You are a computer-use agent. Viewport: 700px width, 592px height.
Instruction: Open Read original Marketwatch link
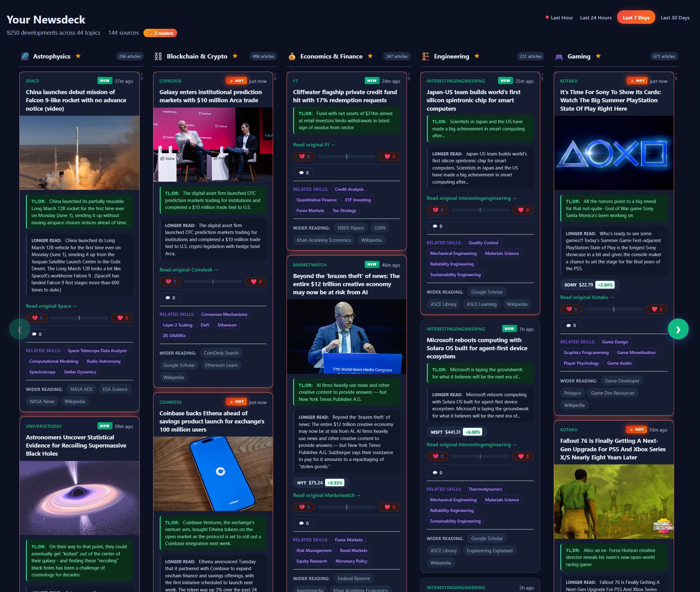pyautogui.click(x=327, y=495)
